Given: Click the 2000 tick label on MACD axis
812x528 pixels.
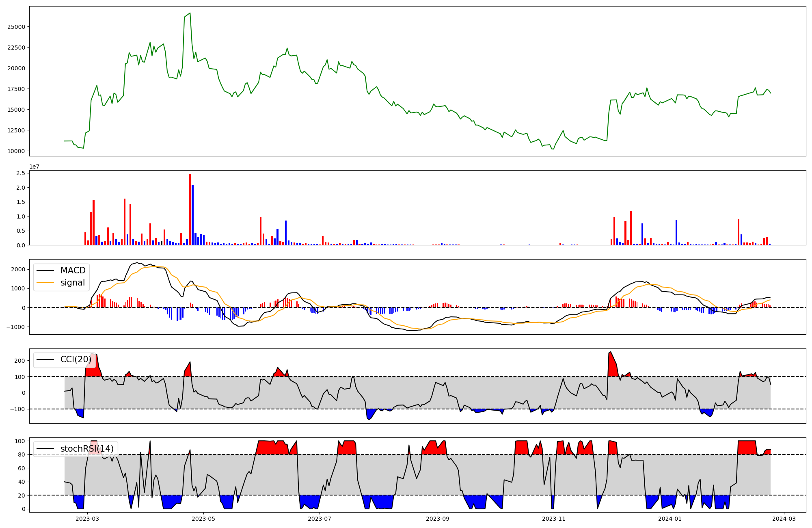Looking at the screenshot, I should pyautogui.click(x=18, y=270).
